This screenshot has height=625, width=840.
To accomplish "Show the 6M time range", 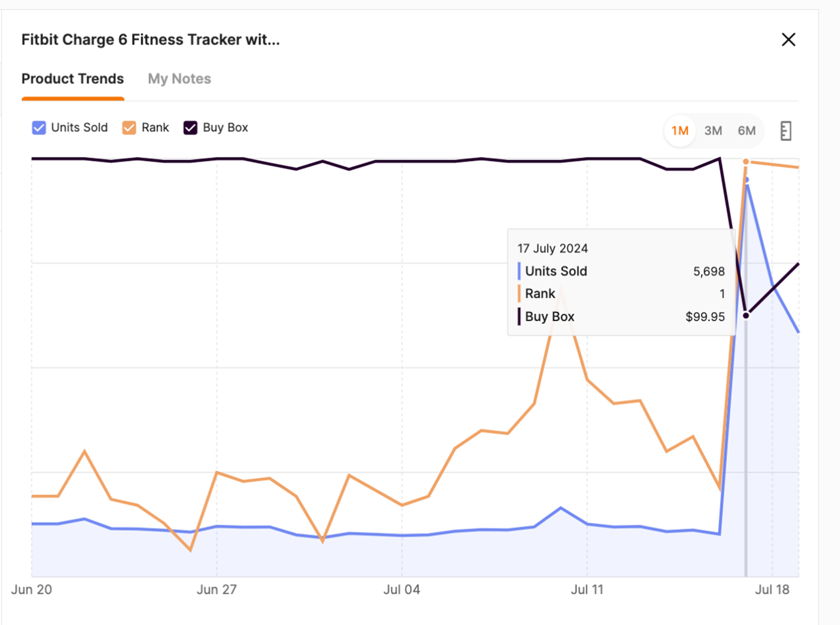I will (x=747, y=130).
